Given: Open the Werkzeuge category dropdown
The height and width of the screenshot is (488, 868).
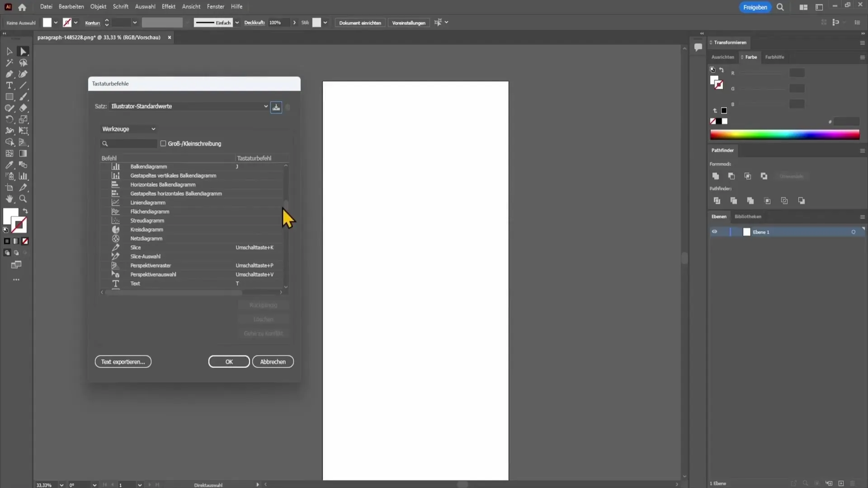Looking at the screenshot, I should point(128,129).
